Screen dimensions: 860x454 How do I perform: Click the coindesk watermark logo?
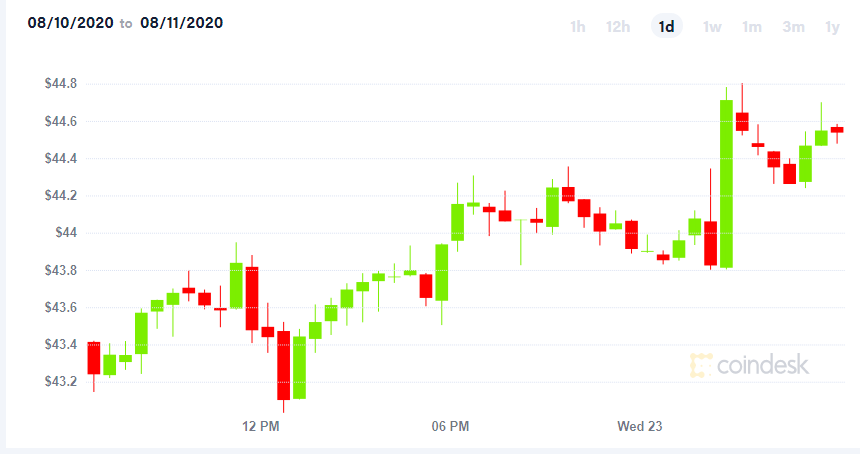pyautogui.click(x=749, y=365)
